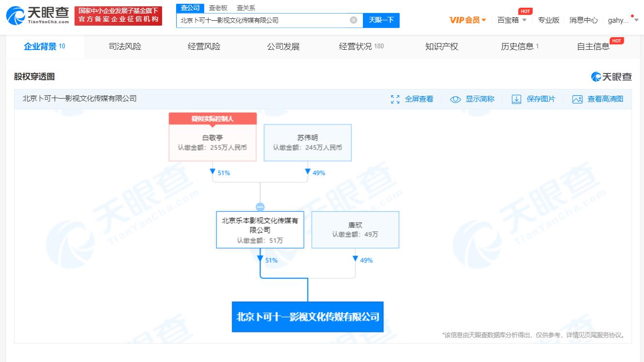The image size is (644, 362).
Task: Click the 股权穿透图 section heading
Action: [34, 76]
